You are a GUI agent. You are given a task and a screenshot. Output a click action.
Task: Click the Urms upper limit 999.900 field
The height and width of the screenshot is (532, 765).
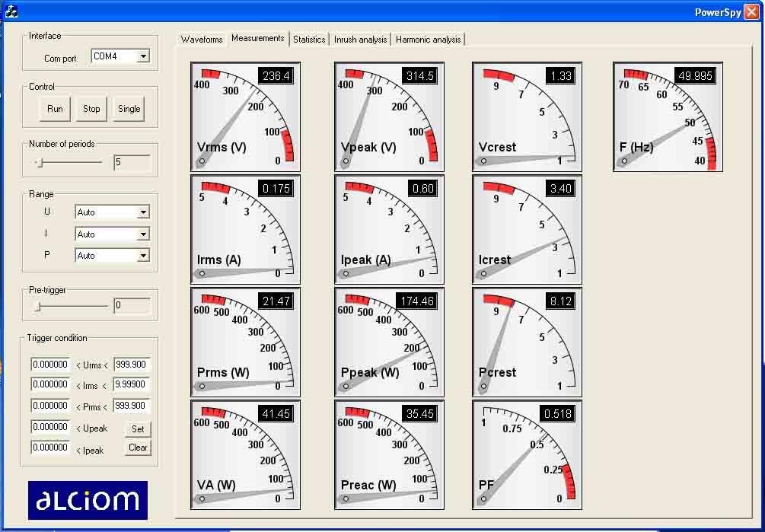point(132,365)
